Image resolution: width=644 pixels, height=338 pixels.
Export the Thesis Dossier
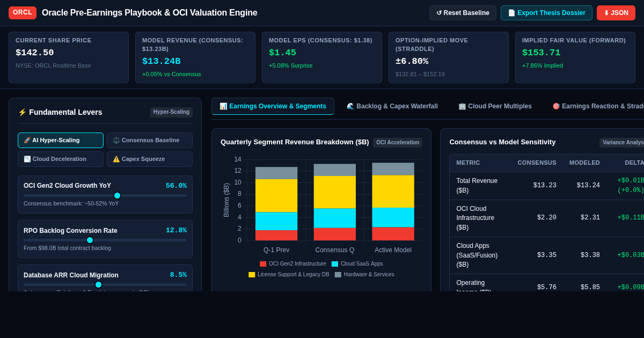coord(546,13)
